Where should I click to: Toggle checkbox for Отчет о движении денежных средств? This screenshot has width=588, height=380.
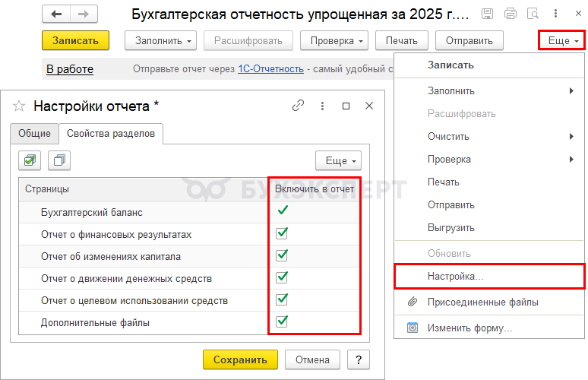coord(282,277)
